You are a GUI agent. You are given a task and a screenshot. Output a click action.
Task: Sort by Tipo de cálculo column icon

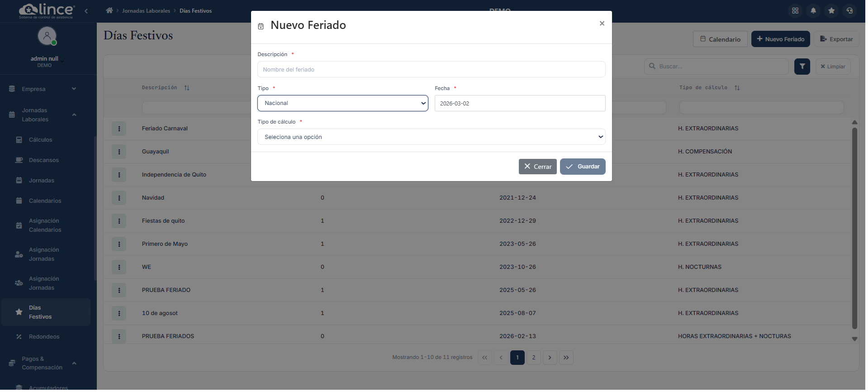[737, 88]
